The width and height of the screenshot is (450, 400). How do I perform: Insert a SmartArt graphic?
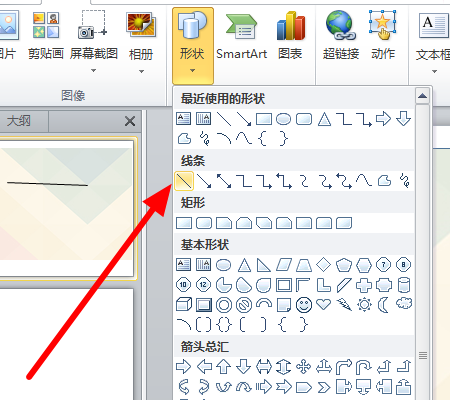pyautogui.click(x=241, y=37)
